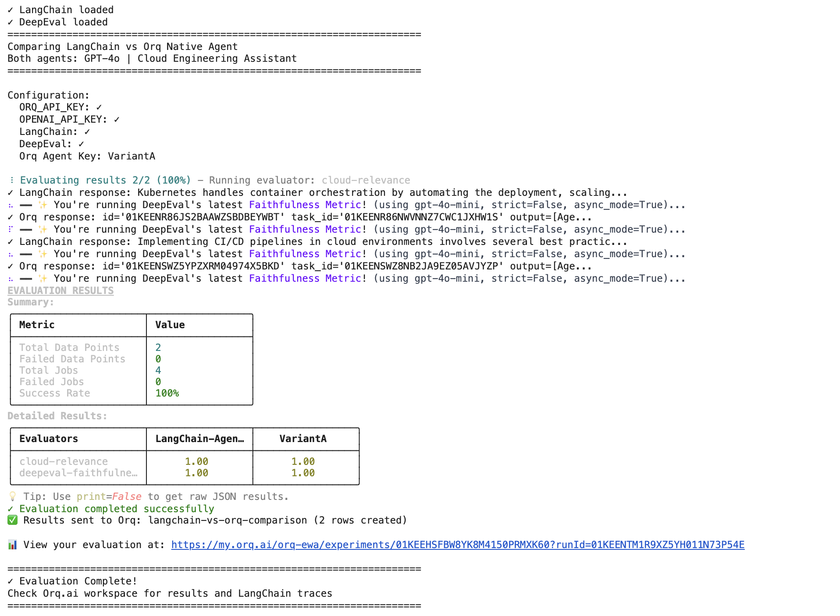
Task: Click Orq response line with id 01KEENSWZ5YPZXRM04974X5BKD
Action: click(300, 266)
